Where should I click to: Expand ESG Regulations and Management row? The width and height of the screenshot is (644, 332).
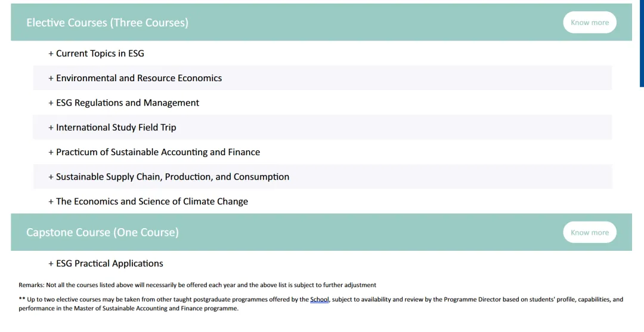coord(323,103)
